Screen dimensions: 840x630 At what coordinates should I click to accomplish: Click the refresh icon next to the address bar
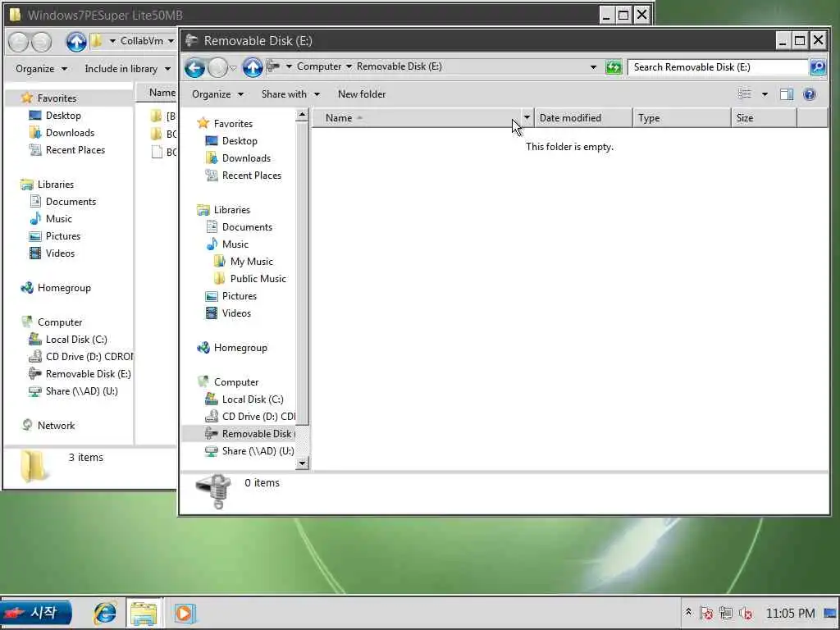tap(614, 67)
